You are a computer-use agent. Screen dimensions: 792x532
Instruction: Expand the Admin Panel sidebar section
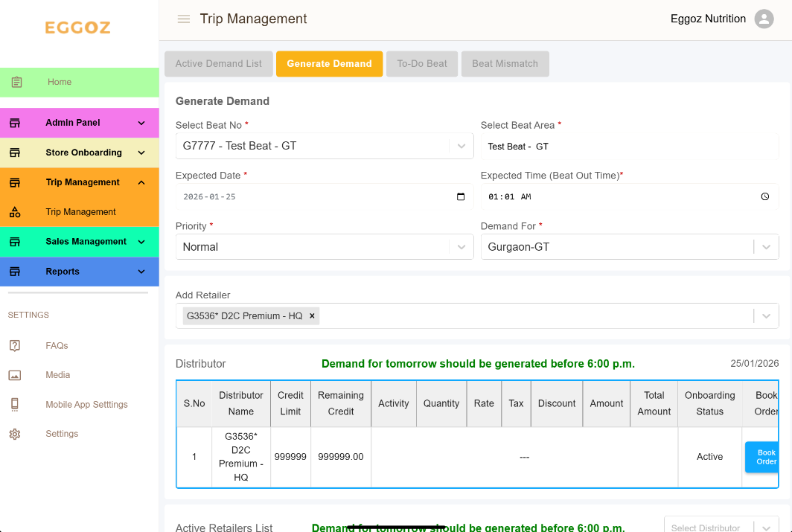click(141, 123)
